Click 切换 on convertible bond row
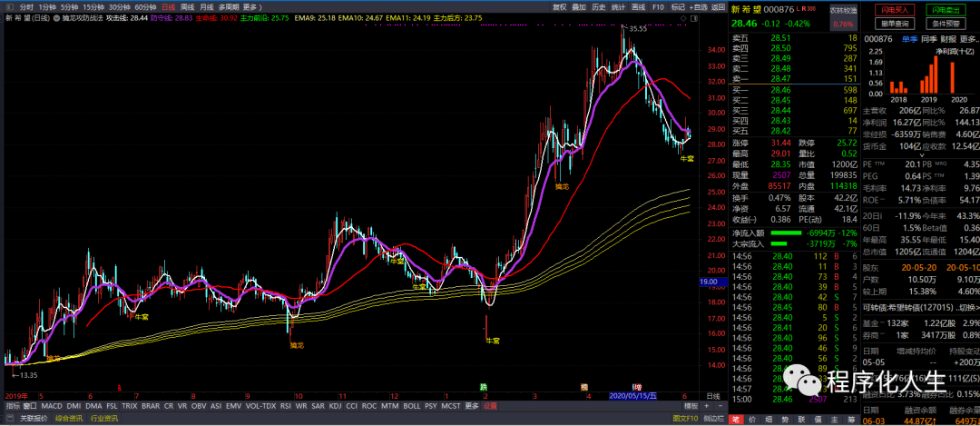 click(x=967, y=307)
